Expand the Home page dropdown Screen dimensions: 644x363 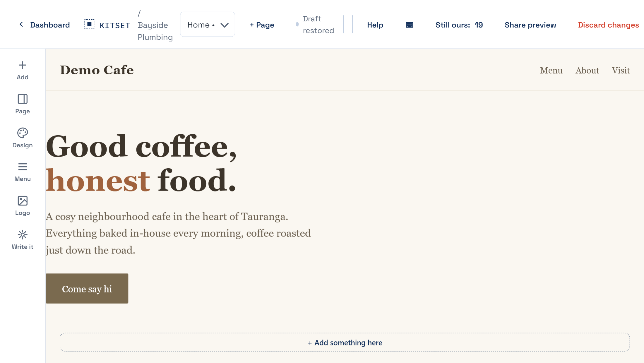[x=208, y=25]
